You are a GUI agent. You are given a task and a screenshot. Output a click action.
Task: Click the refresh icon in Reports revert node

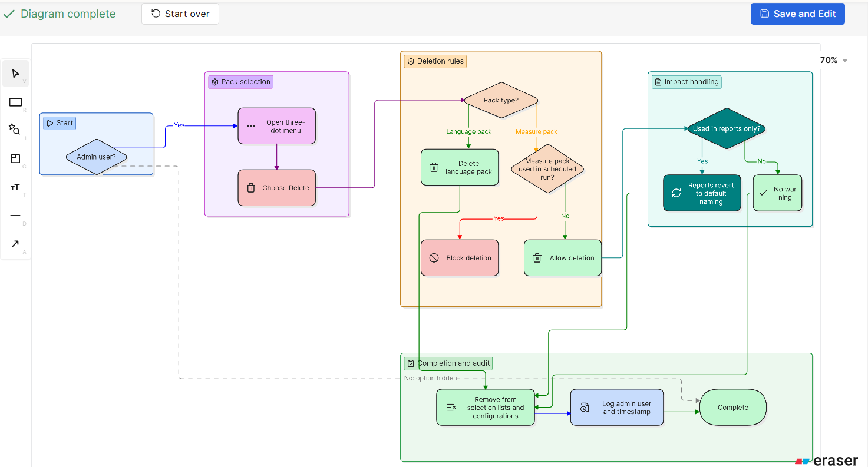coord(676,193)
